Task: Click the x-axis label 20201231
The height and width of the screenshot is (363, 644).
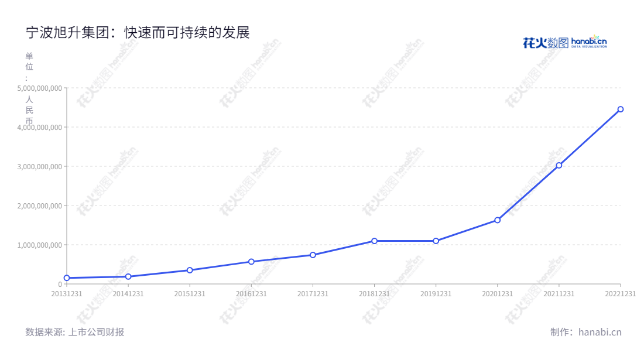Action: [498, 294]
